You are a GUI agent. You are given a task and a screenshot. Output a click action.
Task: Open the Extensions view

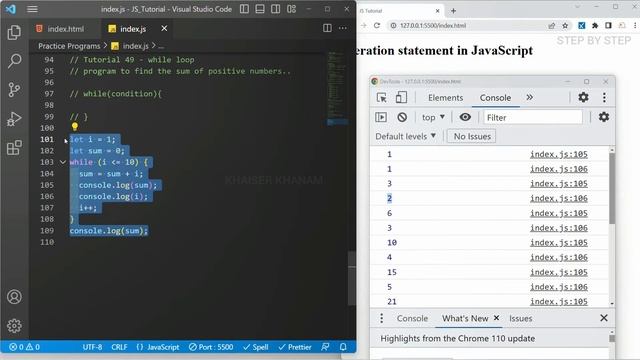point(14,148)
